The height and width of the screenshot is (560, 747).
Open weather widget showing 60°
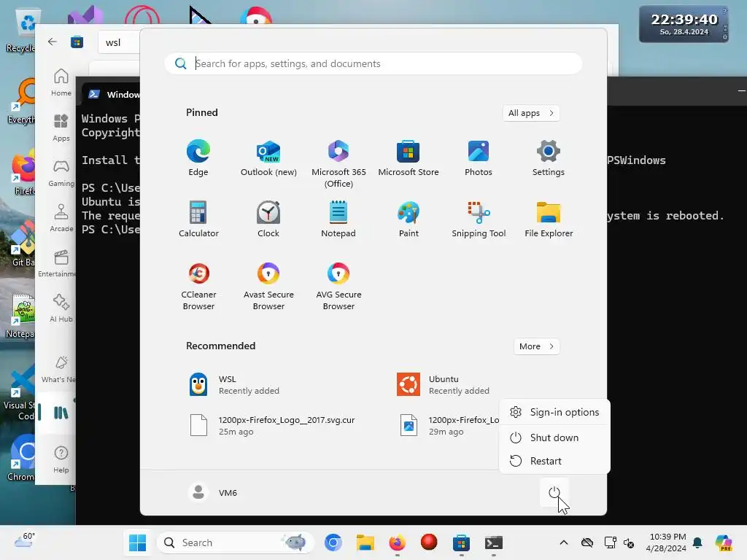(x=24, y=540)
